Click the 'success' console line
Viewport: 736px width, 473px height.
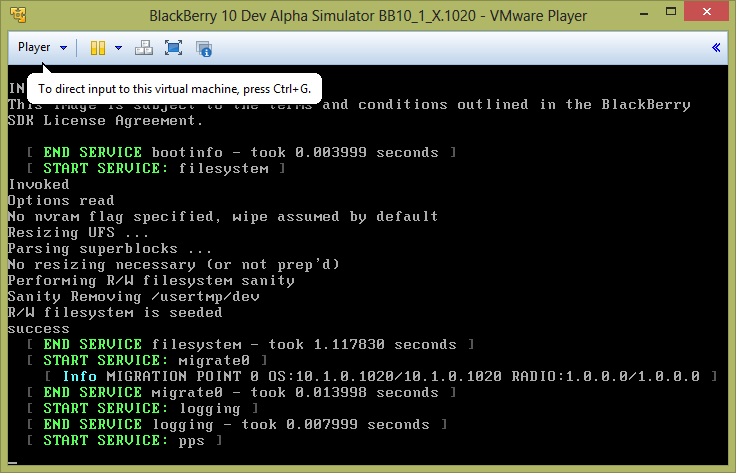38,328
